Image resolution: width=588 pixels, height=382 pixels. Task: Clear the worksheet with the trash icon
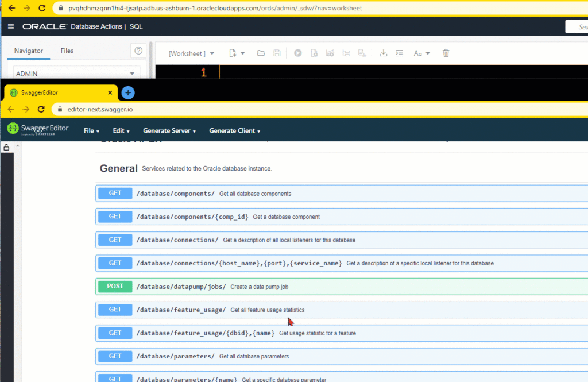coord(446,52)
